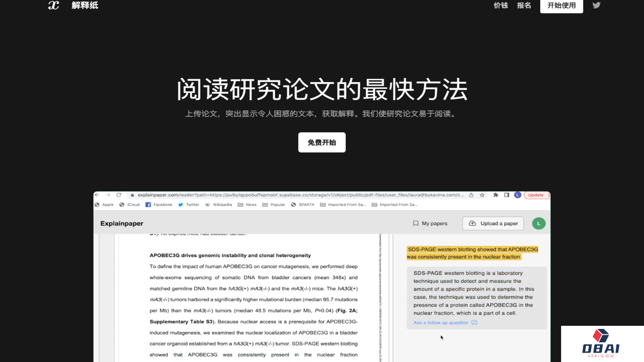Click the reload page icon in demo
This screenshot has height=362, width=644.
[x=119, y=195]
